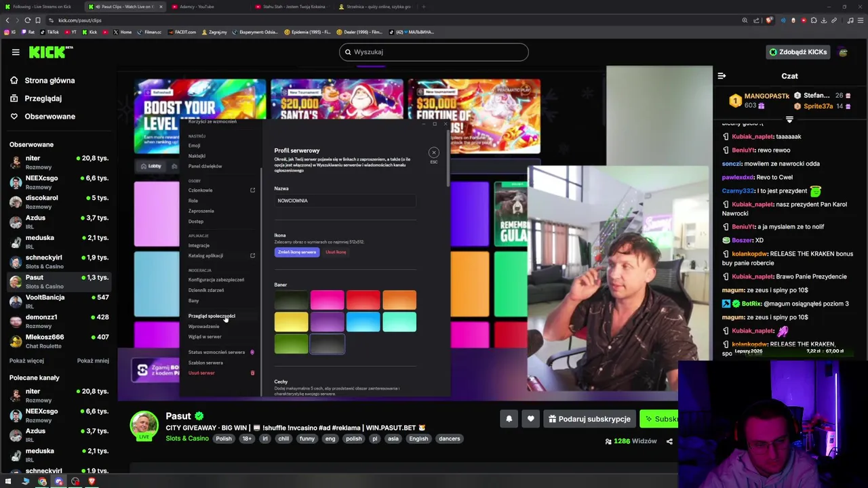Open the FACEIT.com bookmark
Image resolution: width=868 pixels, height=488 pixels.
pyautogui.click(x=182, y=32)
